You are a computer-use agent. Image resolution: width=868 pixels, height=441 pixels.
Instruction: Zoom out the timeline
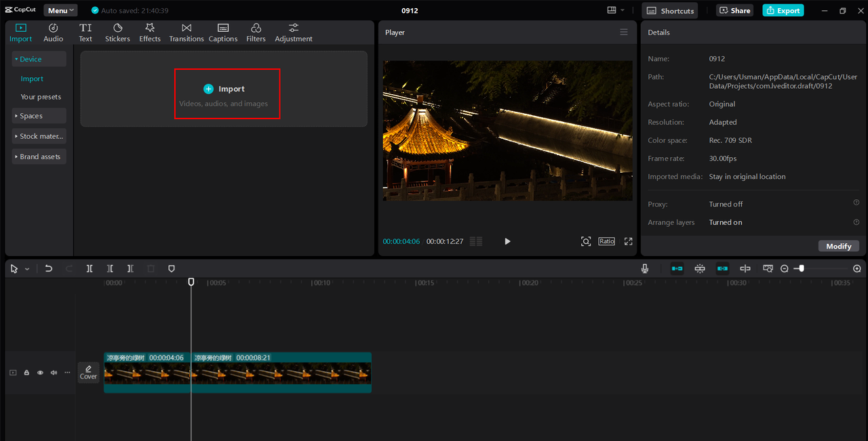pos(785,269)
